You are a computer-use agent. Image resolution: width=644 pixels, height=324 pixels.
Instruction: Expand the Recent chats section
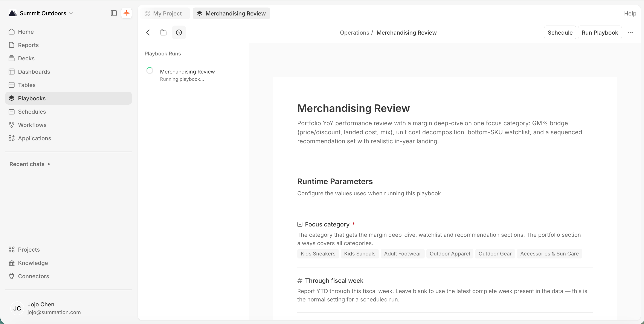(x=30, y=164)
